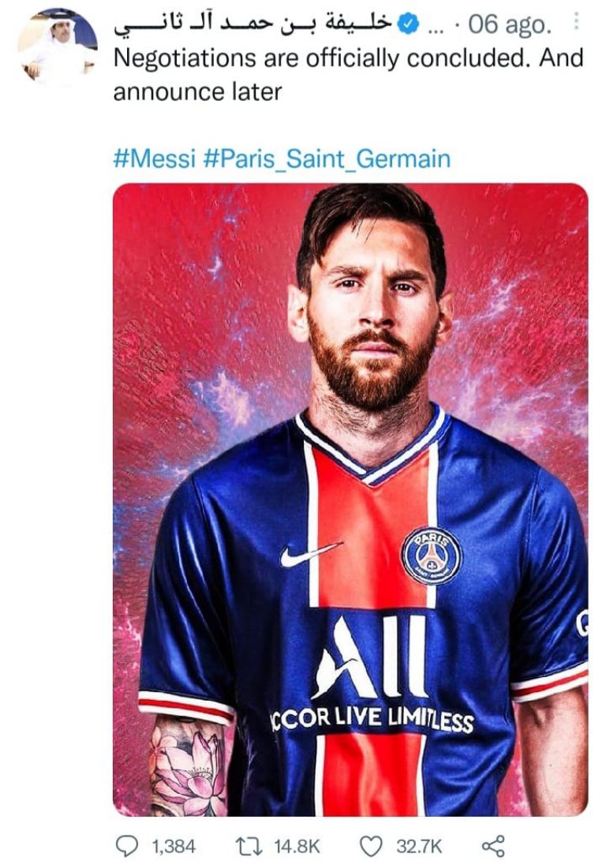Open the author's profile picture
Screen dimensions: 606x868
(57, 47)
